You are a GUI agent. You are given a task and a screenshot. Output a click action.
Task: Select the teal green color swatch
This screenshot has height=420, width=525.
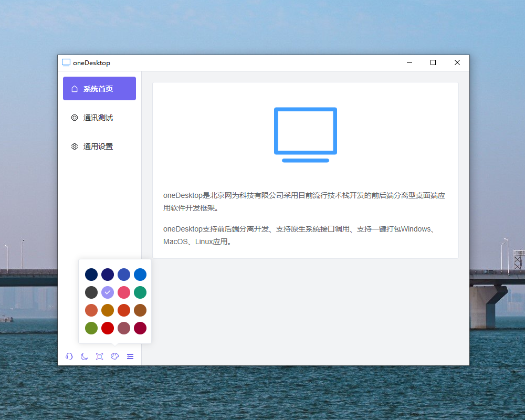(140, 292)
